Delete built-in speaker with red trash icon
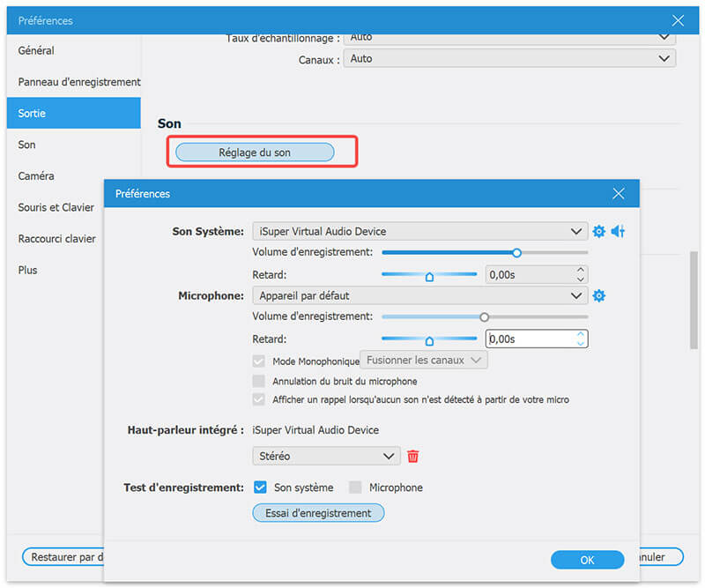The image size is (705, 588). click(412, 456)
